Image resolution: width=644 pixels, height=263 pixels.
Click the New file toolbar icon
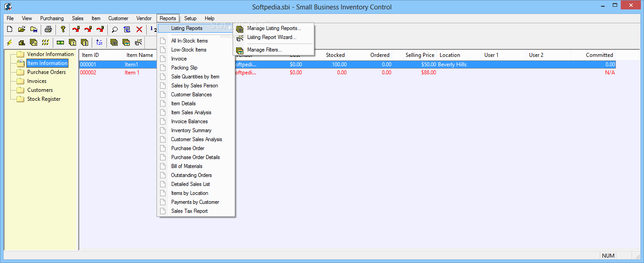(x=9, y=30)
